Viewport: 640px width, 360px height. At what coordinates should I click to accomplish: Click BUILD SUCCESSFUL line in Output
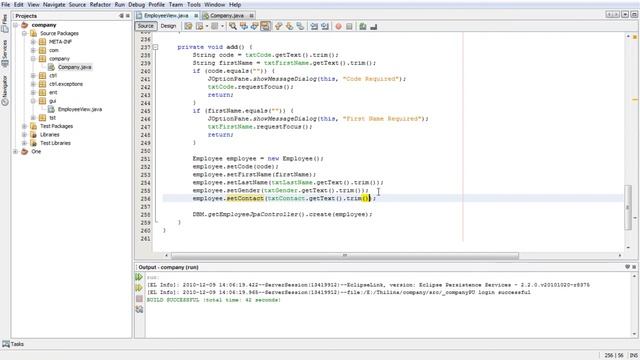pyautogui.click(x=213, y=300)
